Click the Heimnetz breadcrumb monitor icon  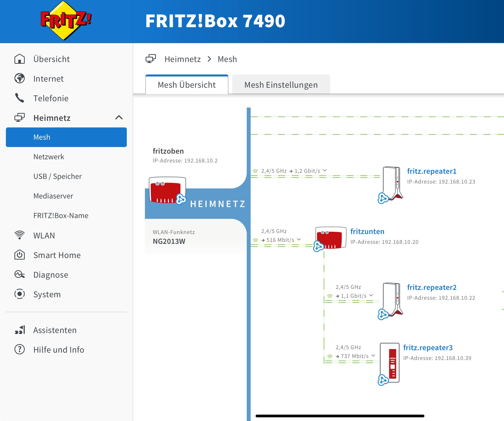click(151, 59)
